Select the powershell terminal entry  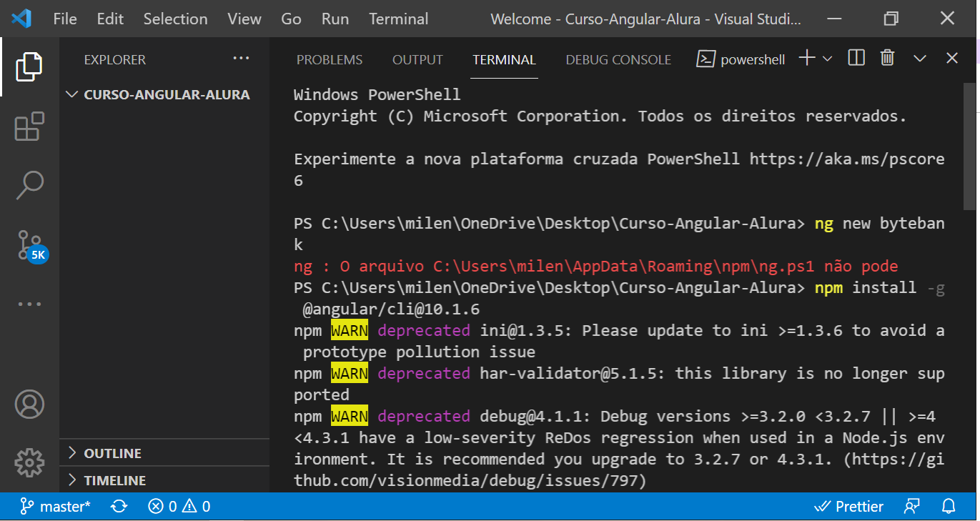tap(741, 59)
